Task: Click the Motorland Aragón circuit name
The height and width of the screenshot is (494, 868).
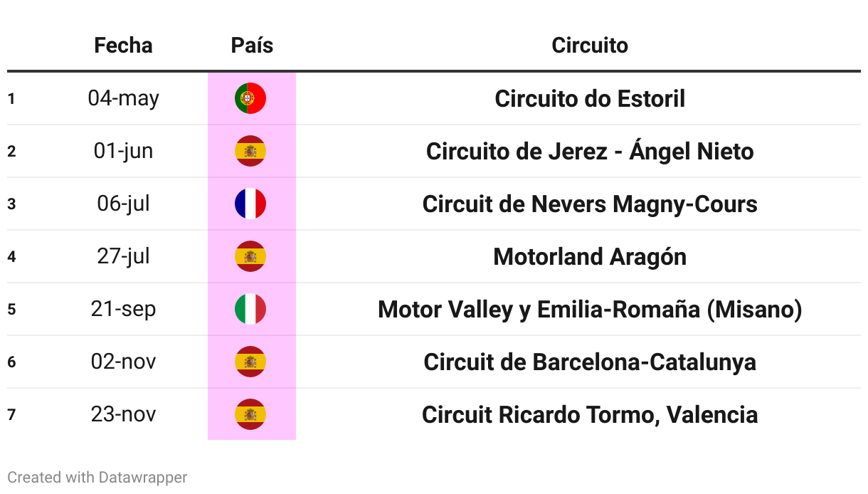Action: (x=590, y=256)
